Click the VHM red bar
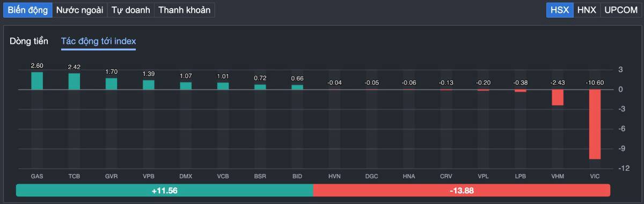The width and height of the screenshot is (644, 204). pyautogui.click(x=558, y=97)
